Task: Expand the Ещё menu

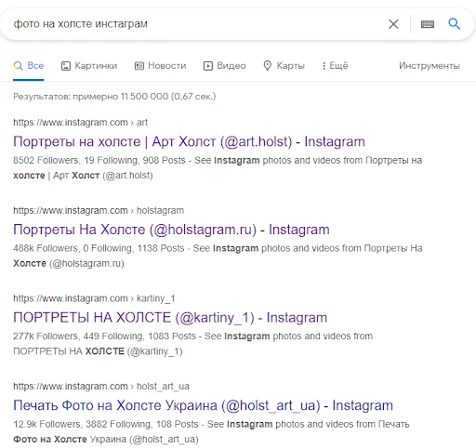Action: (335, 66)
